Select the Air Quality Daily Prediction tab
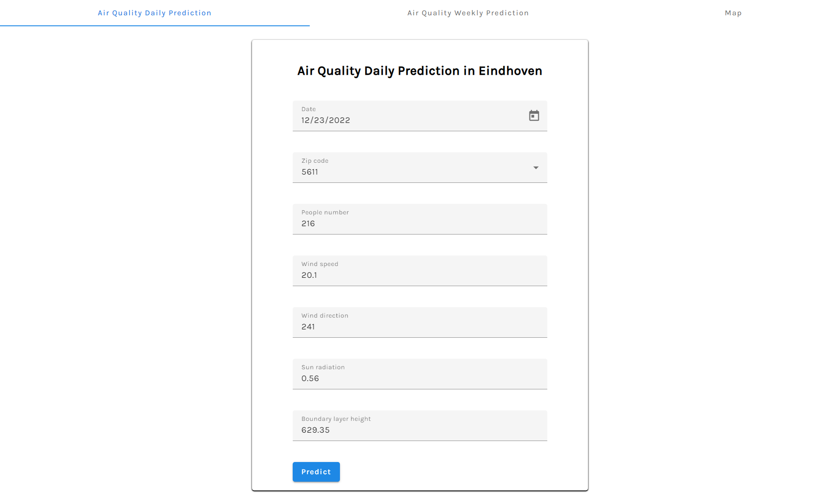This screenshot has width=840, height=504. [x=155, y=13]
